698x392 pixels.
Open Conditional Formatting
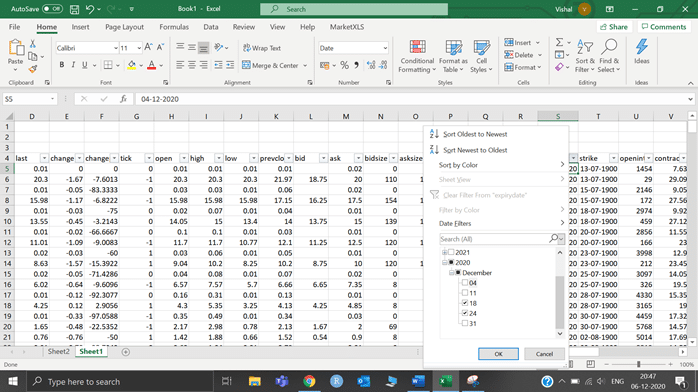click(x=417, y=57)
